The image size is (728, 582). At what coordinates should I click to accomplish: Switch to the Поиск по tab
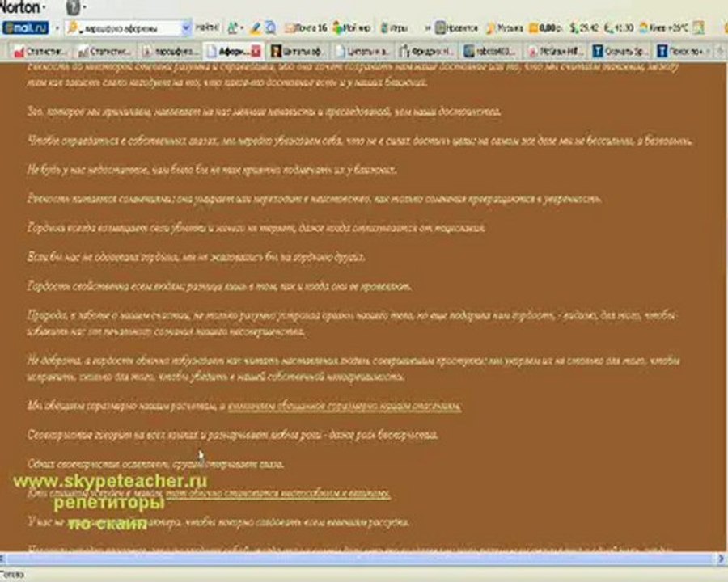click(684, 51)
